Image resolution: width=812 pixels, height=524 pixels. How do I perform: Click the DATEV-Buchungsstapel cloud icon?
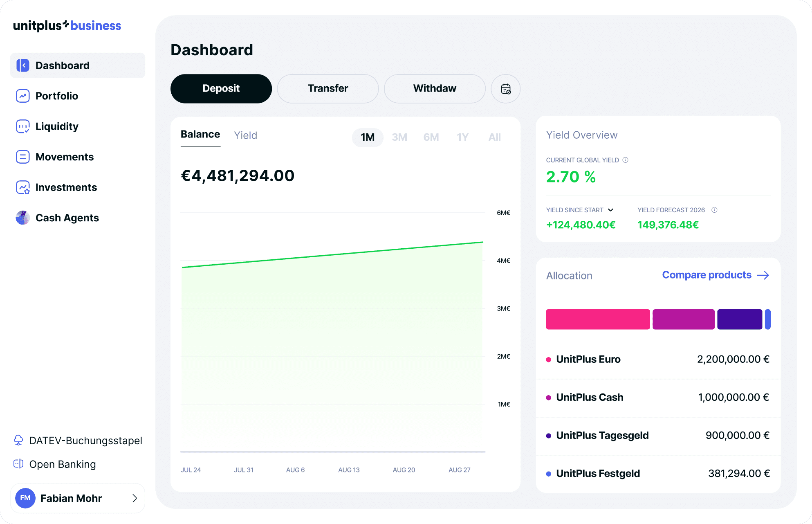(x=18, y=440)
